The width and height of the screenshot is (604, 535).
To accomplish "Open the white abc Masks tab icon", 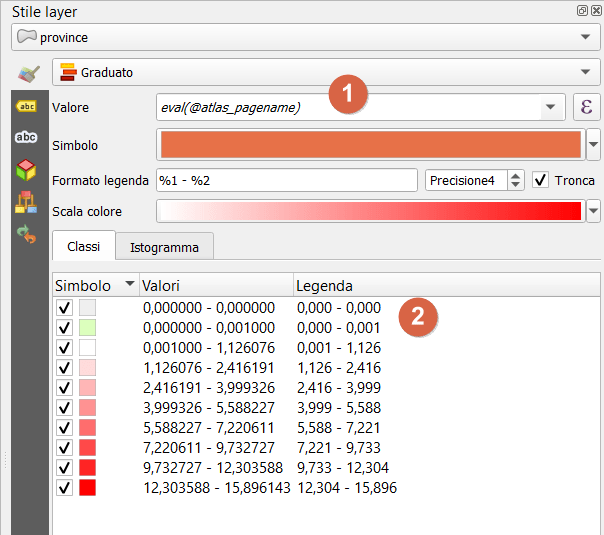I will tap(26, 137).
